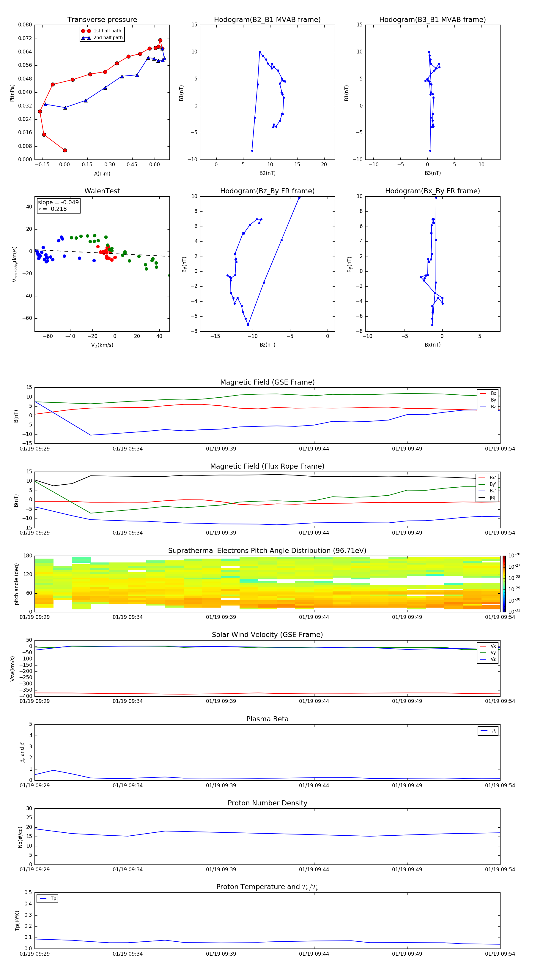535x980 pixels.
Task: Click the 'Hodogram(Bz_By FR frame)' title
Action: pos(267,191)
